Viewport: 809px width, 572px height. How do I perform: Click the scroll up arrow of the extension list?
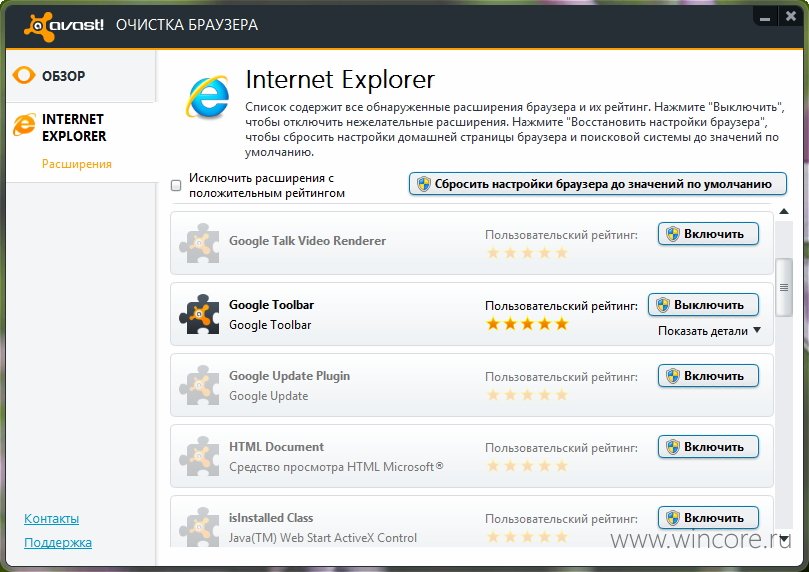point(784,211)
